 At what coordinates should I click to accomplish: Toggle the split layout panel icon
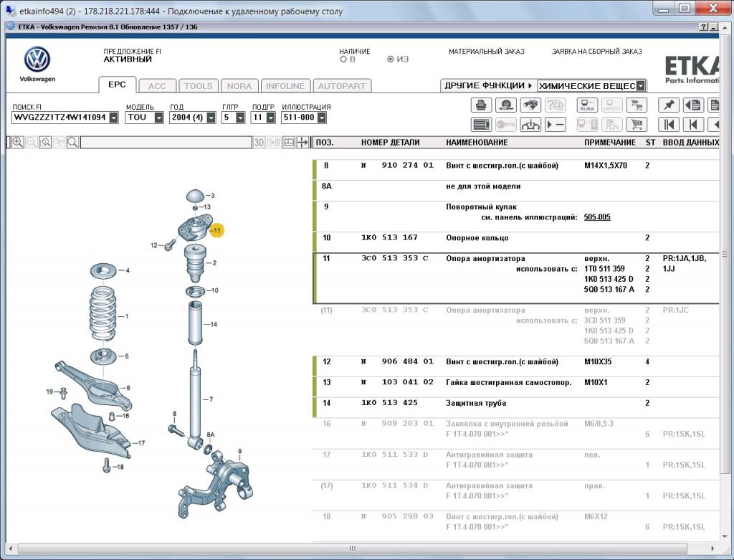pyautogui.click(x=289, y=143)
